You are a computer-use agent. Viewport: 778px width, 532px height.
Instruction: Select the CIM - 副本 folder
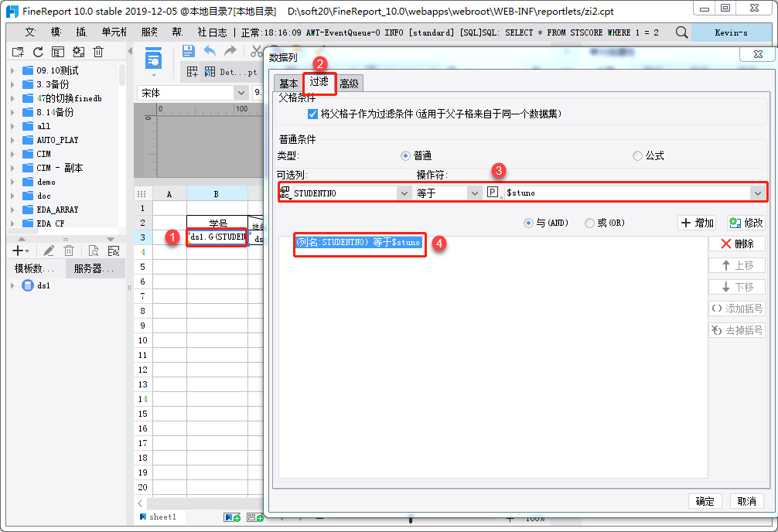60,168
